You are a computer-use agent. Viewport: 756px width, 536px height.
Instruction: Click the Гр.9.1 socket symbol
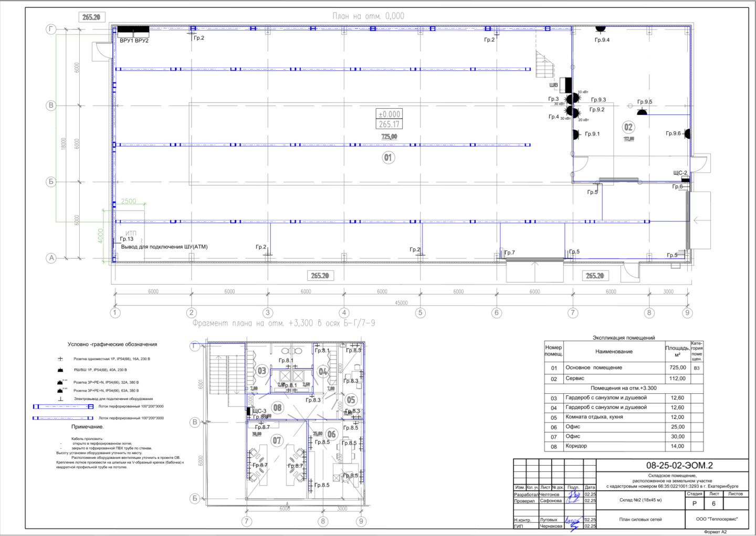click(x=575, y=134)
